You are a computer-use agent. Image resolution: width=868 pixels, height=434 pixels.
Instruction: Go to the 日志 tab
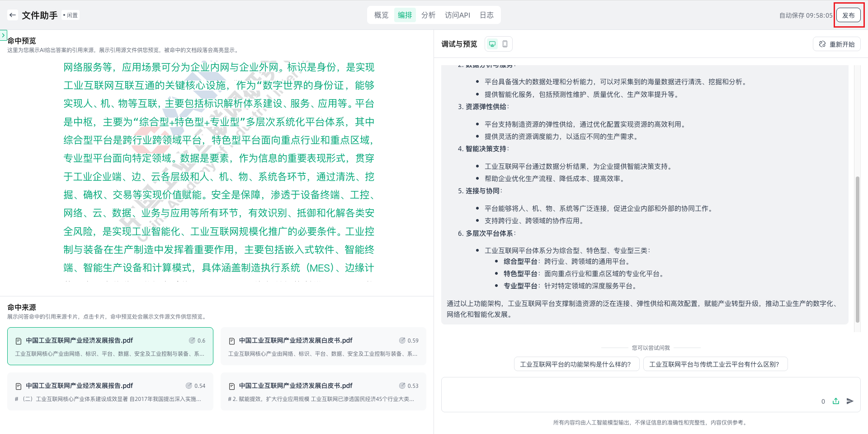coord(486,15)
